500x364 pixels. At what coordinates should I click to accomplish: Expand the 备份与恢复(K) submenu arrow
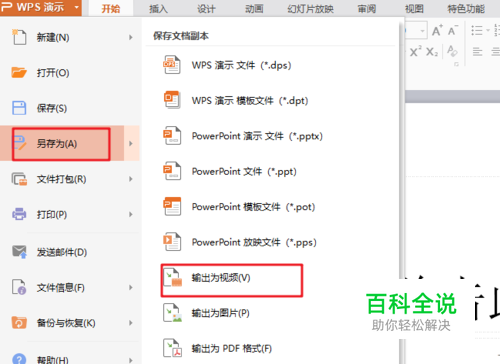[131, 323]
